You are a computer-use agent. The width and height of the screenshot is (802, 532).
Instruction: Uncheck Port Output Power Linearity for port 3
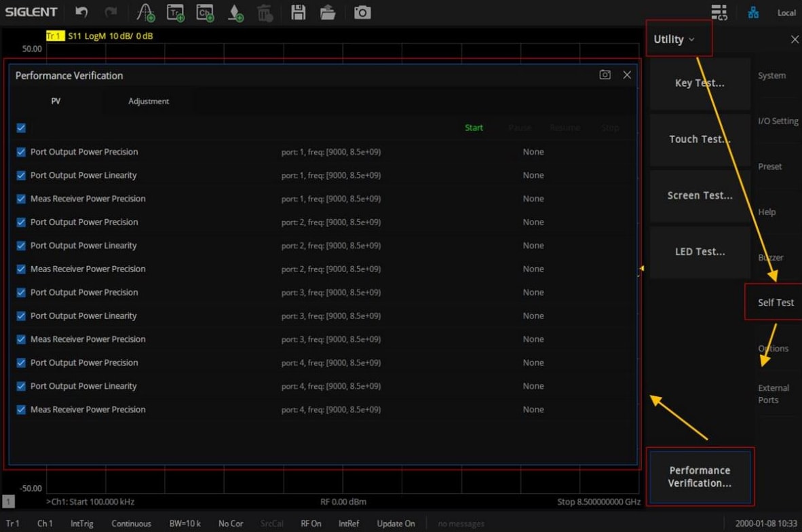click(21, 316)
